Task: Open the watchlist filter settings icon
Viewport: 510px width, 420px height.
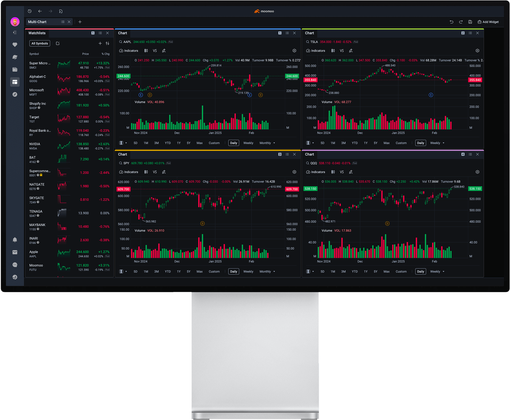Action: [x=107, y=43]
